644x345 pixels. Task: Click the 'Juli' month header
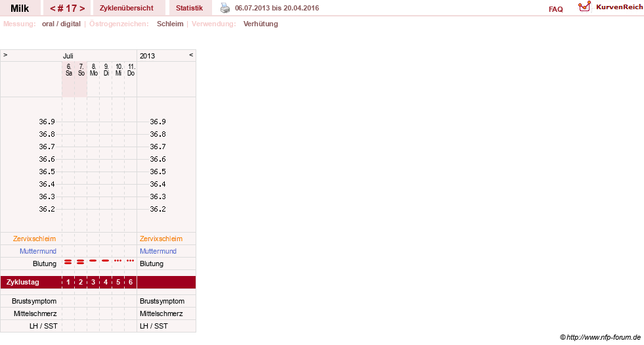[68, 56]
